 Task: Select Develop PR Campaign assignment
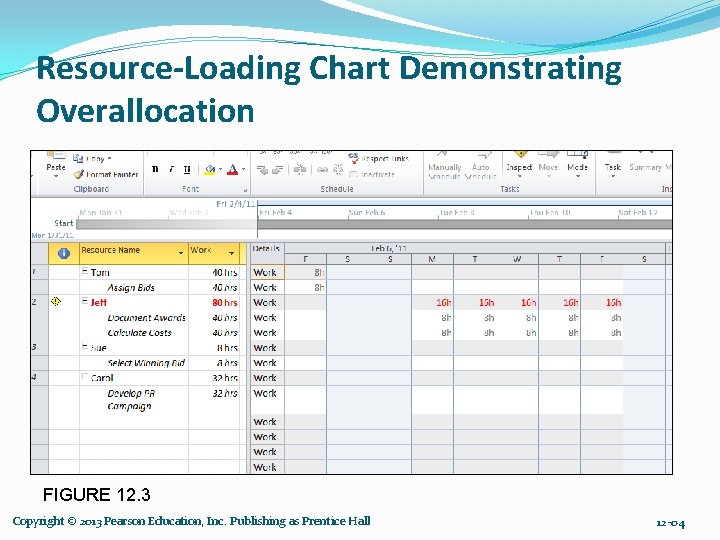(131, 399)
